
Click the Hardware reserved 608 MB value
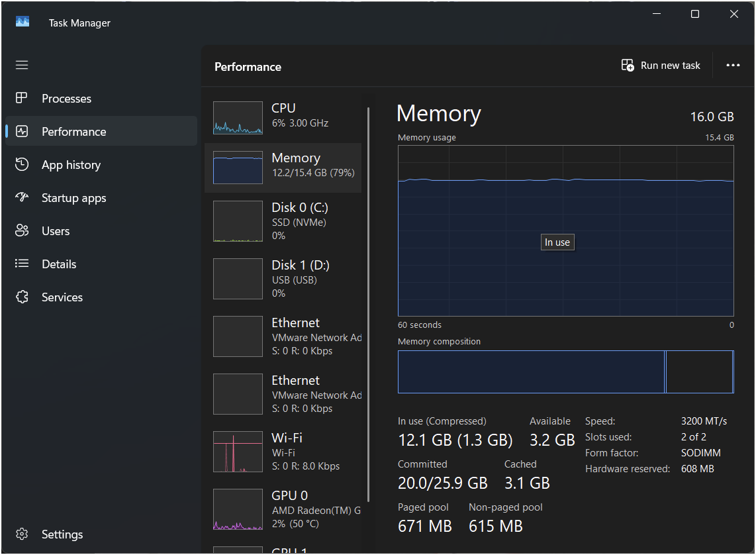click(697, 469)
